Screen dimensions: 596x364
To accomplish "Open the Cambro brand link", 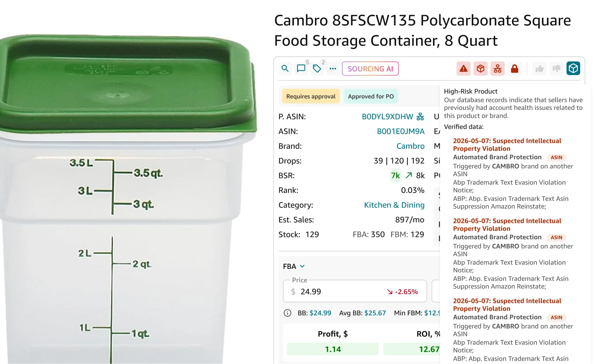I will [410, 146].
